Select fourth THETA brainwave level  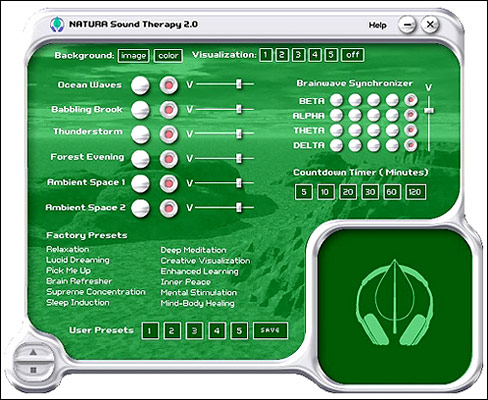point(392,130)
